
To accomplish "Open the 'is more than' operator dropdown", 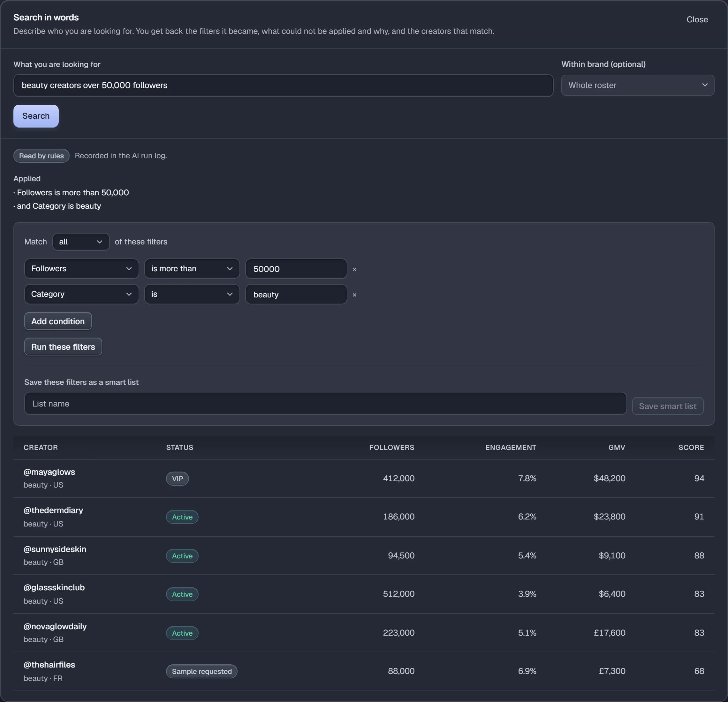I will click(192, 268).
